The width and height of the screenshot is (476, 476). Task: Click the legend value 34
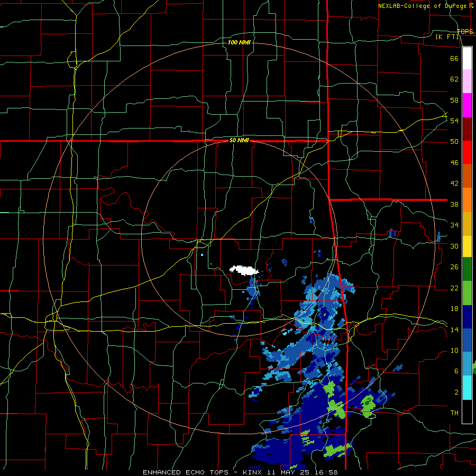(454, 225)
